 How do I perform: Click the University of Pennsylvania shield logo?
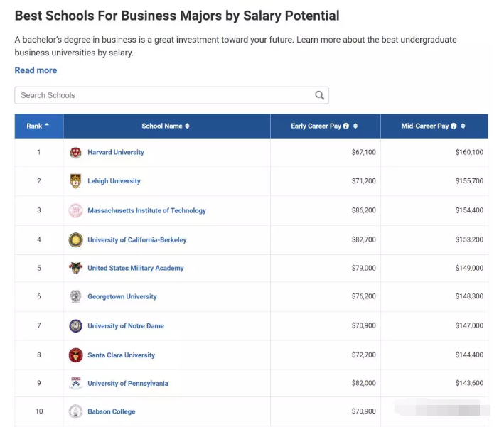75,383
